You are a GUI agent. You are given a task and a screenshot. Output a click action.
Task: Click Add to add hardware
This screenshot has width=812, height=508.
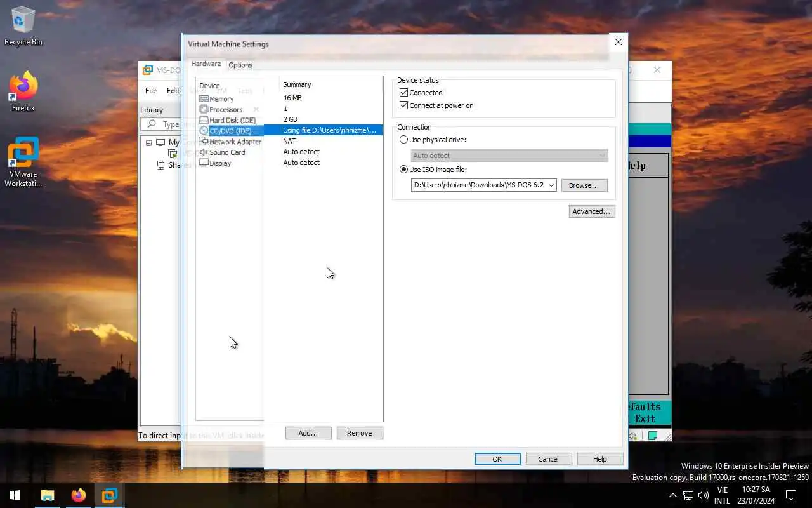click(x=308, y=433)
